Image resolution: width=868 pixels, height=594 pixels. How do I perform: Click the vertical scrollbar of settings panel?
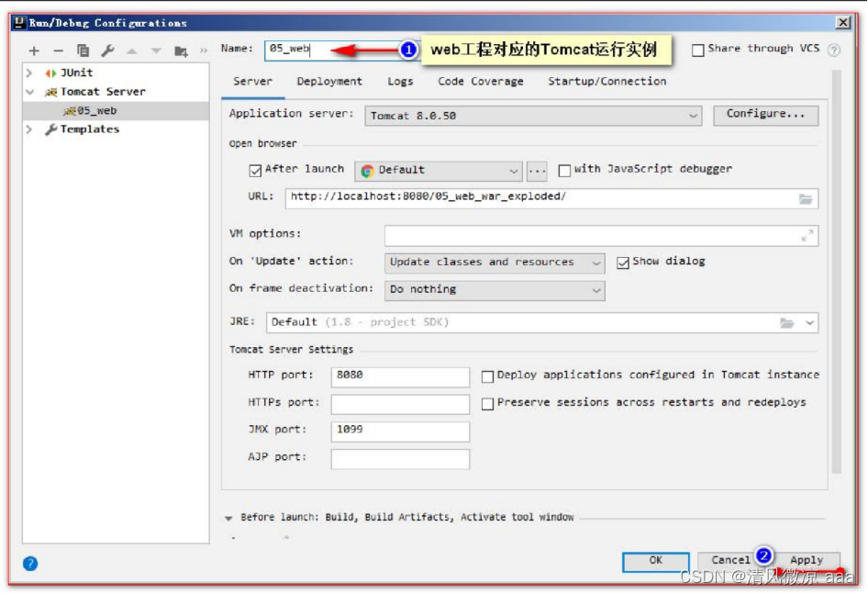click(836, 272)
